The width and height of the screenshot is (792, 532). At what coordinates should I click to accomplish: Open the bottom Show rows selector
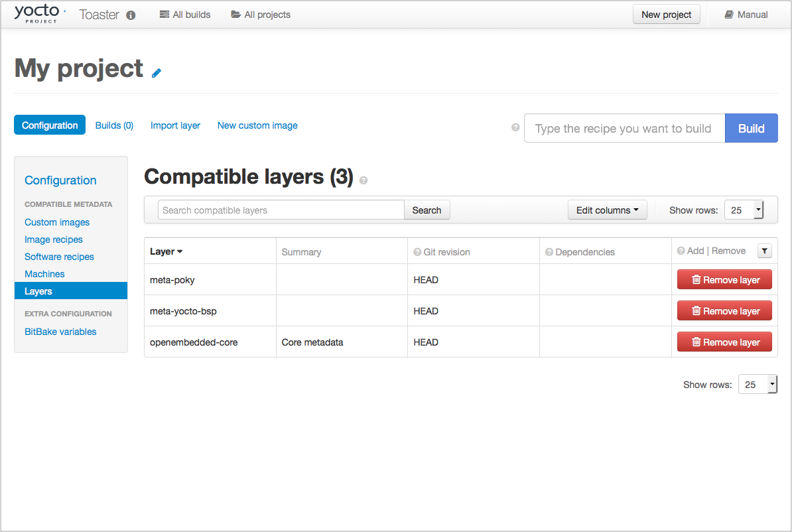(x=758, y=385)
